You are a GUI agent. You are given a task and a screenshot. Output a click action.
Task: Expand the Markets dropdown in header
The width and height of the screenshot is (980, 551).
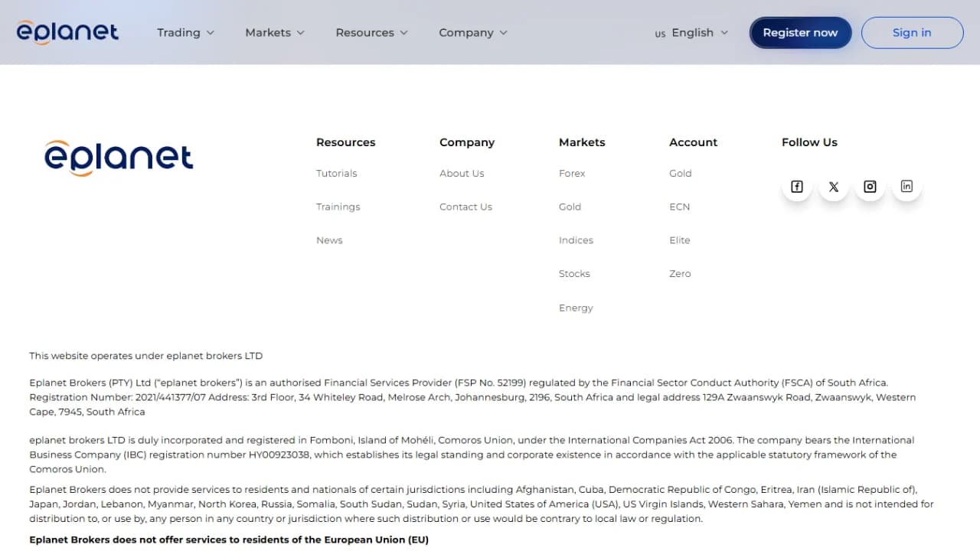(275, 33)
